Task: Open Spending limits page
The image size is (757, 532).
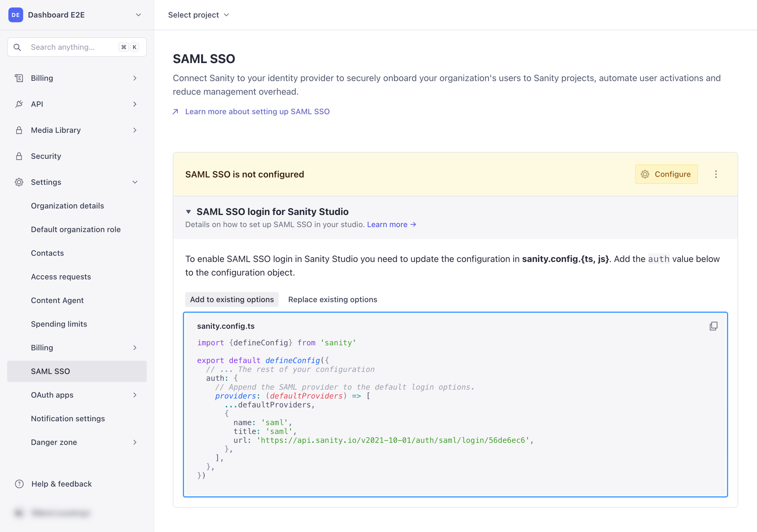Action: pos(77,324)
